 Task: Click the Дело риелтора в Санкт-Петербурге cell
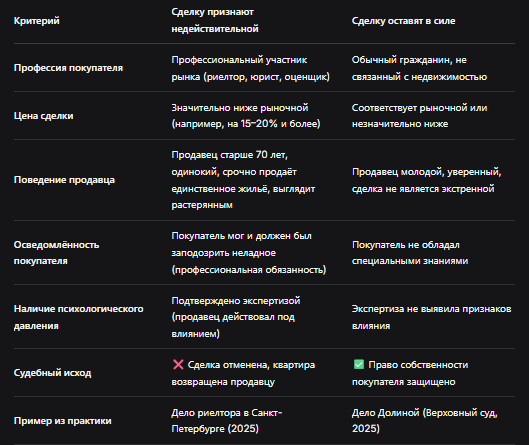click(227, 420)
